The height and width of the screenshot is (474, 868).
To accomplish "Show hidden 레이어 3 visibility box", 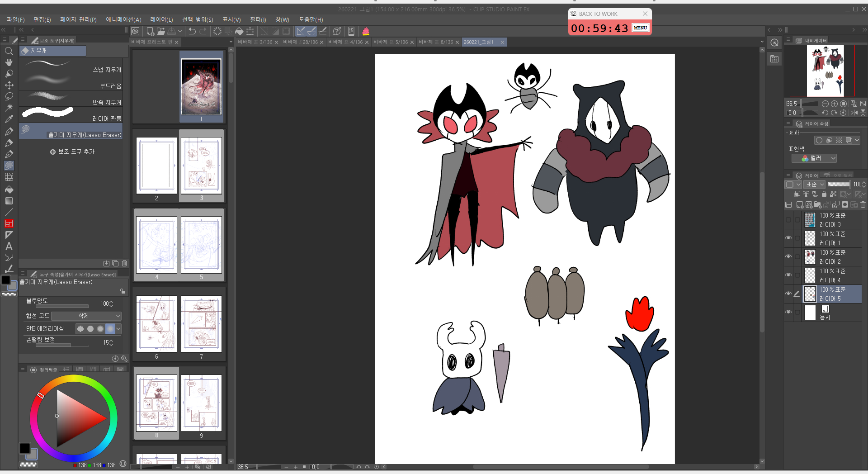I will coord(788,220).
